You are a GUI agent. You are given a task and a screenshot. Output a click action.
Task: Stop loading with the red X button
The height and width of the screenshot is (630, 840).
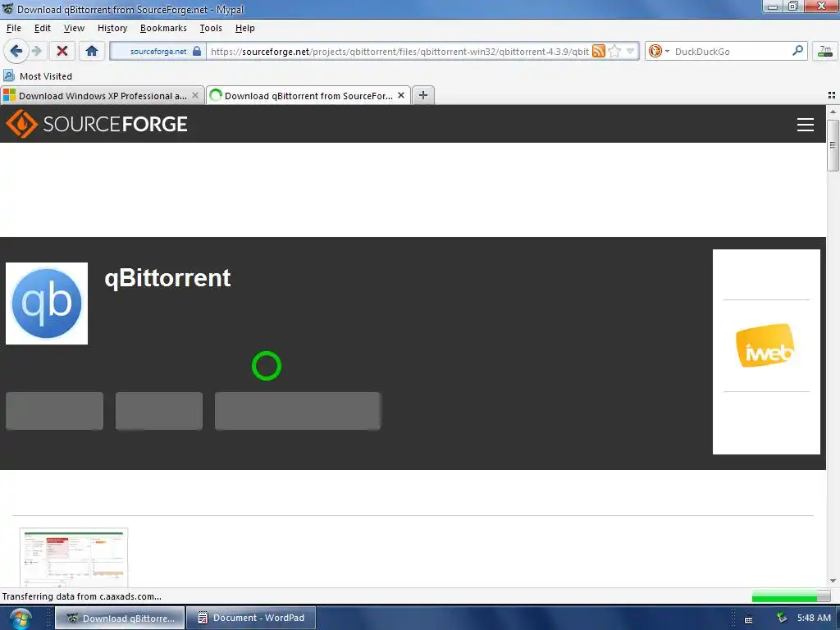click(x=62, y=52)
